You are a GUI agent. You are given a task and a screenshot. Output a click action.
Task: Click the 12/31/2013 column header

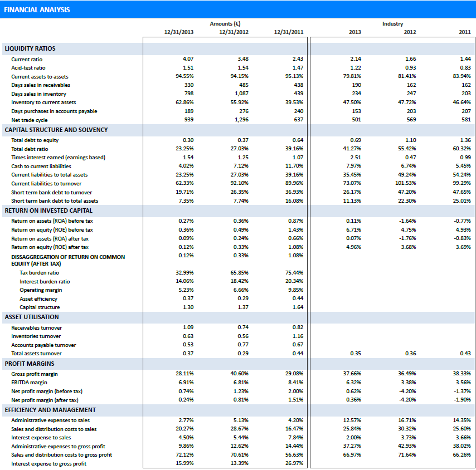click(179, 32)
